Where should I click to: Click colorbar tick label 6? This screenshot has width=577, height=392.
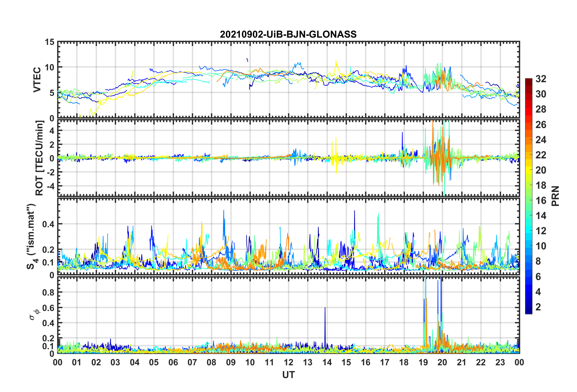538,276
